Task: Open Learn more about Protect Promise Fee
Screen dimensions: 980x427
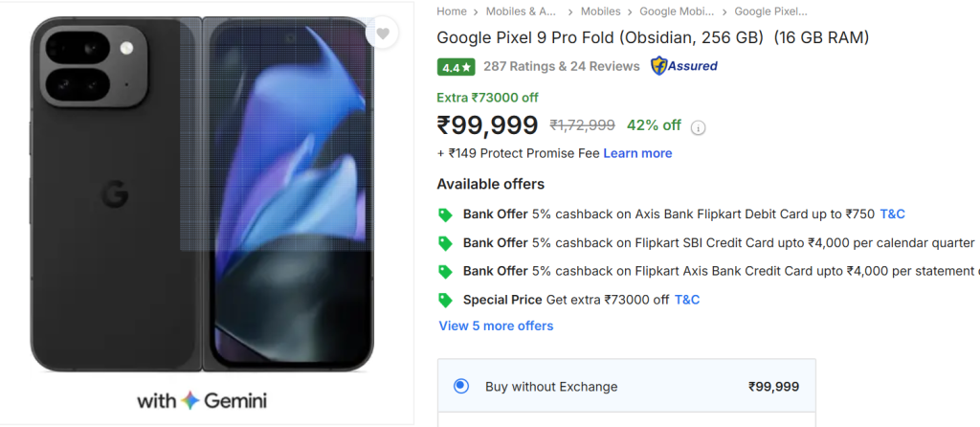Action: (x=637, y=153)
